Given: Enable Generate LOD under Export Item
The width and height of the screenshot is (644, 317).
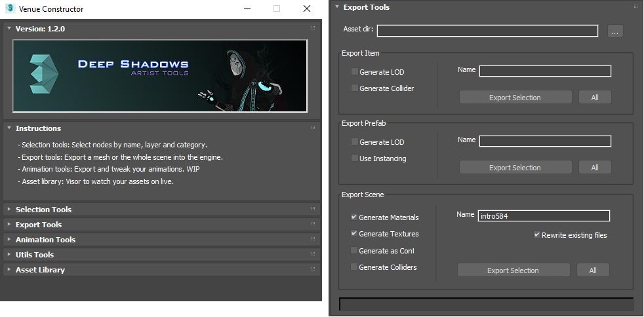Looking at the screenshot, I should point(354,72).
